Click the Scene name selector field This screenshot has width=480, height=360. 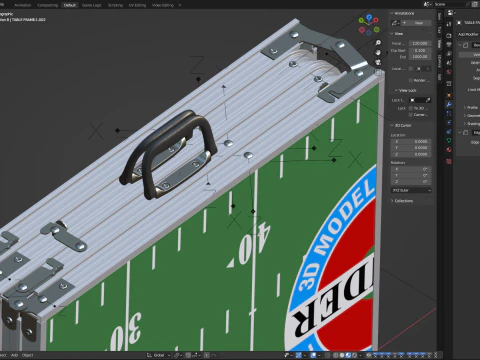[x=450, y=4]
